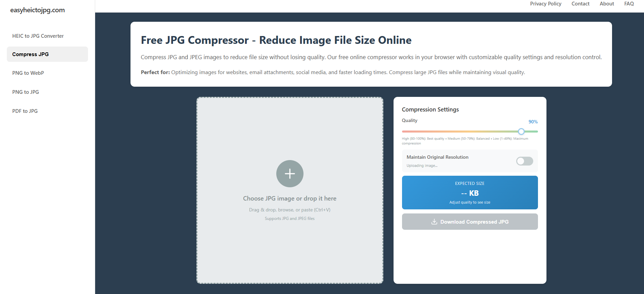Image resolution: width=644 pixels, height=294 pixels.
Task: Open the Privacy Policy link
Action: coord(545,4)
